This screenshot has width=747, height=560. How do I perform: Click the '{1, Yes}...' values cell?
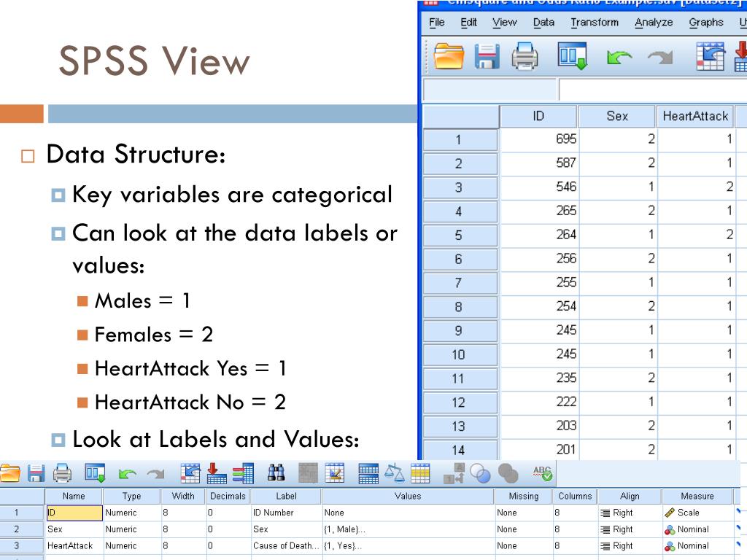point(408,545)
